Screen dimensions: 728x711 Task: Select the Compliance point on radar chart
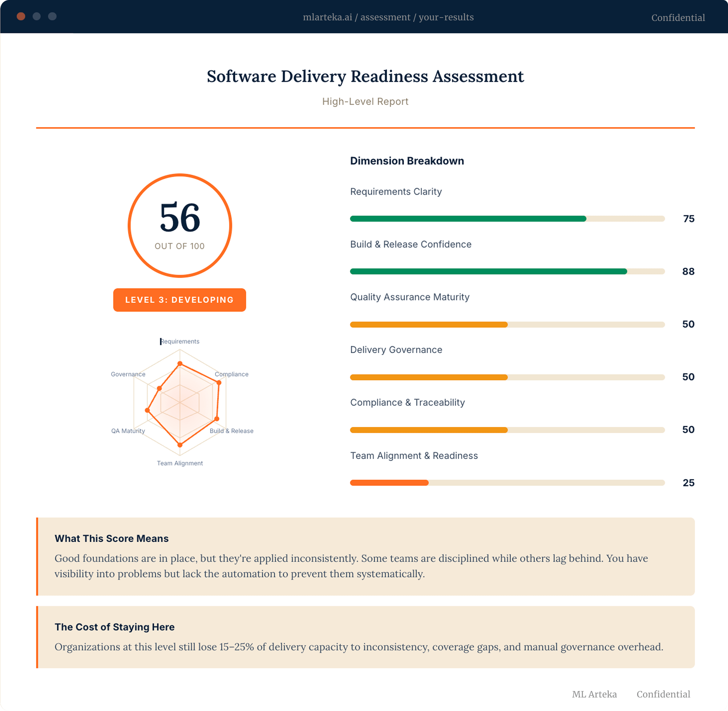tap(219, 382)
